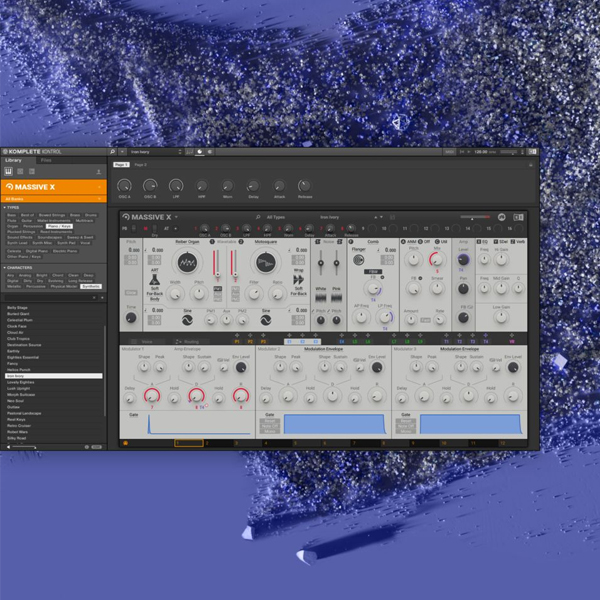Click the ART flask icon in oscillator 1
The image size is (600, 600).
click(x=155, y=280)
